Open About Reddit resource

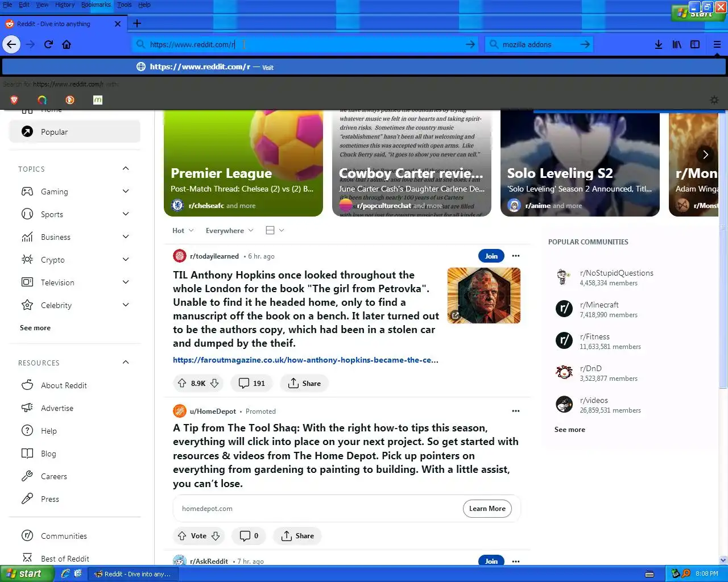pos(64,385)
